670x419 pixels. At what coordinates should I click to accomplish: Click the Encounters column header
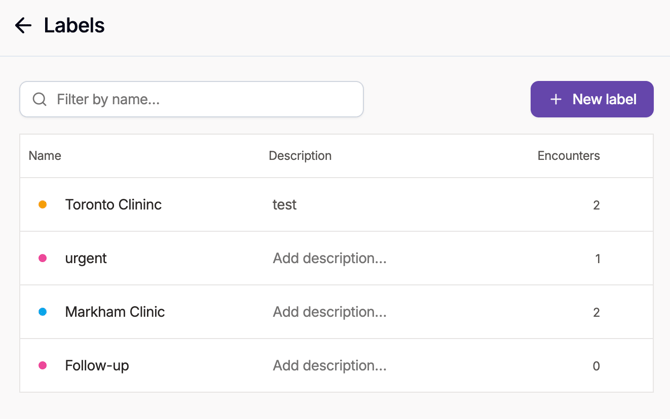[568, 155]
